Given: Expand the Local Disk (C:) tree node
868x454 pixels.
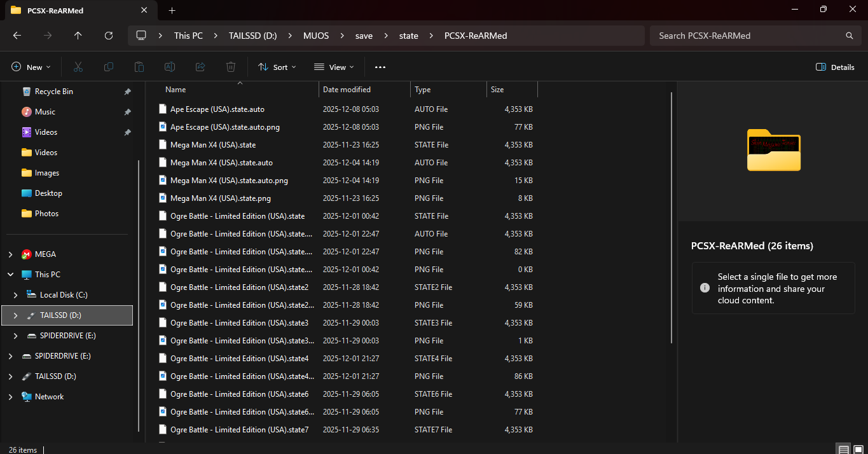Looking at the screenshot, I should (16, 295).
